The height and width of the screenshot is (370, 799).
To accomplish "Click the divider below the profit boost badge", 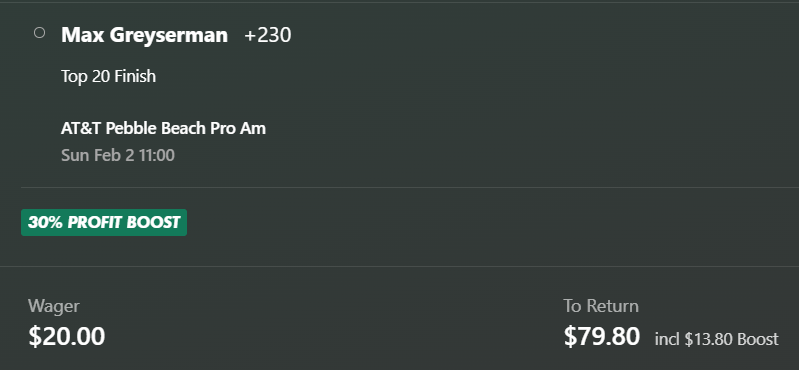I will (400, 266).
